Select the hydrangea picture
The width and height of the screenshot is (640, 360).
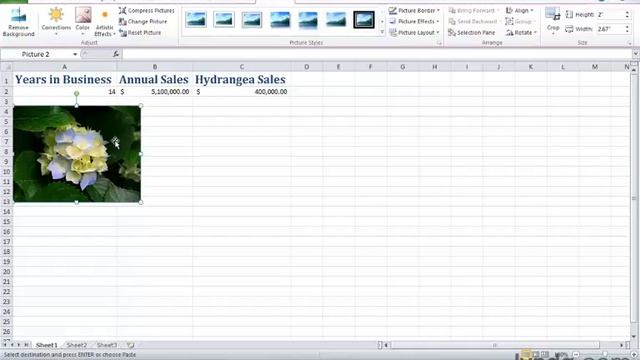(x=77, y=154)
